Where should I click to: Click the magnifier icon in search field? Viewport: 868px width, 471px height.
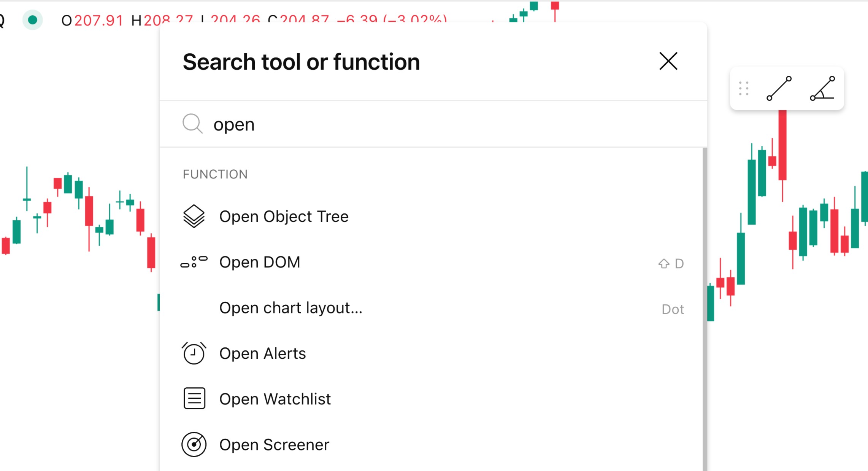tap(192, 124)
